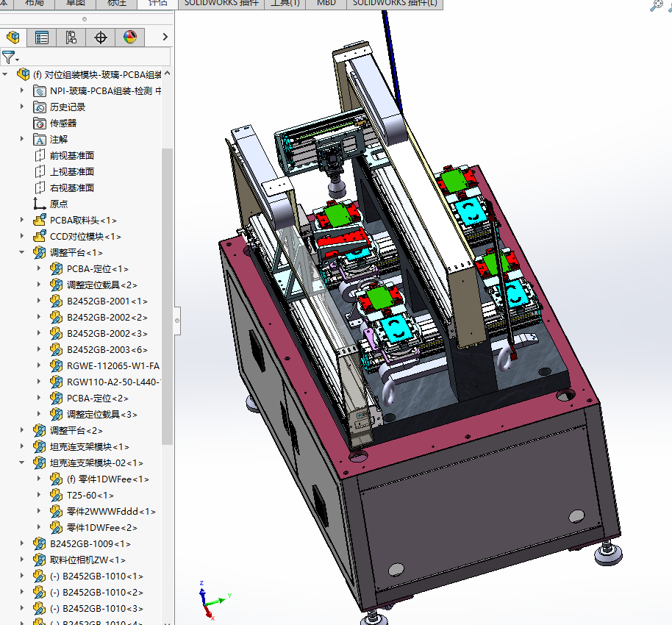
Task: Select tree item B2452GB-2002<2>
Action: [x=107, y=318]
